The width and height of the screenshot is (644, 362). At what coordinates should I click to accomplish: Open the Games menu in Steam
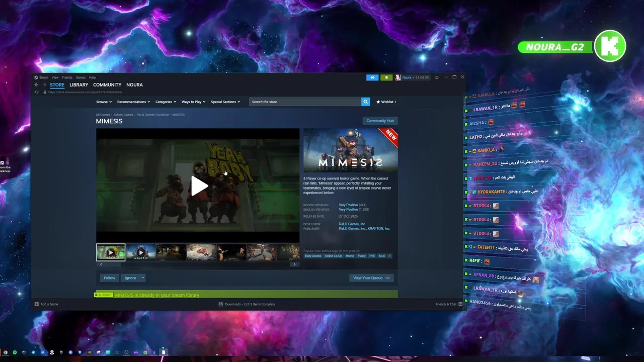coord(81,77)
